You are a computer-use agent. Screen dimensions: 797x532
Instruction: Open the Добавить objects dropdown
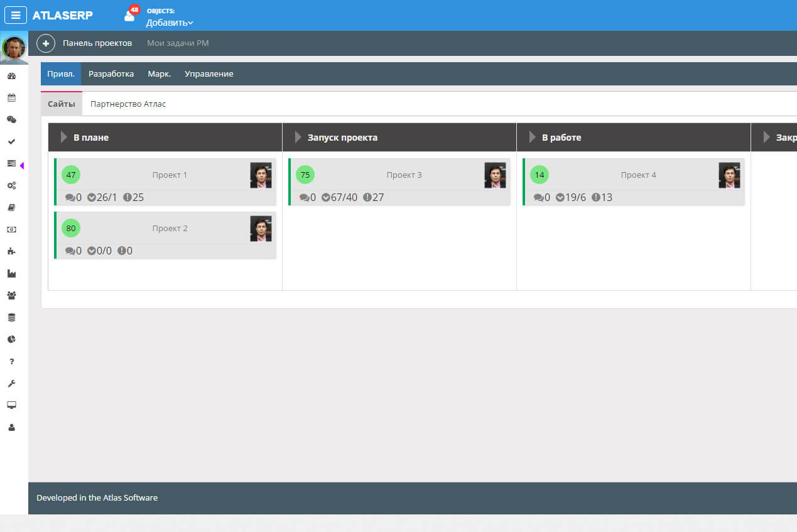pos(170,23)
